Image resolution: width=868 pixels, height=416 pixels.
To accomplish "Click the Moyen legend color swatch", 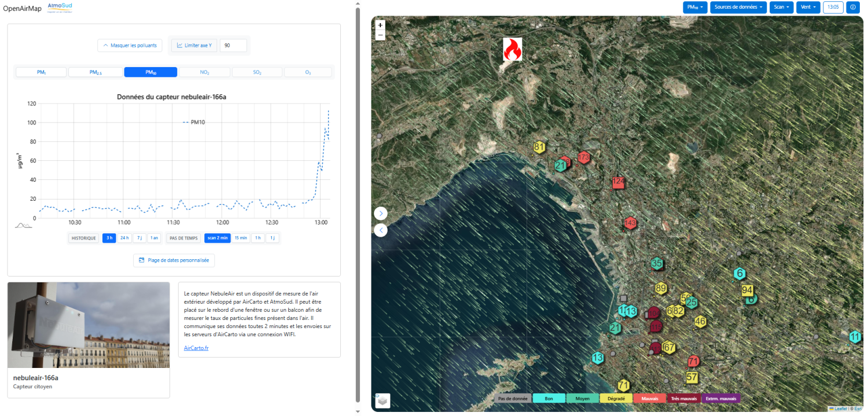I will point(582,399).
